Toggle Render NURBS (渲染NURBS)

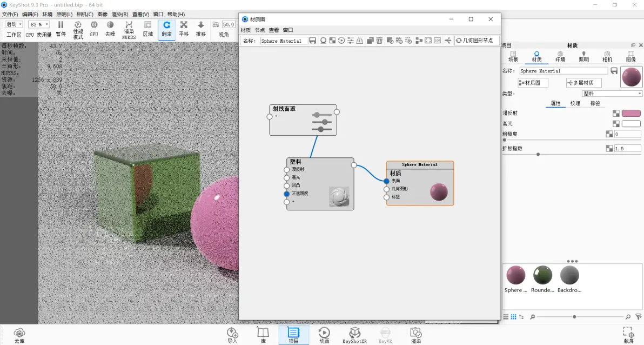pyautogui.click(x=129, y=30)
